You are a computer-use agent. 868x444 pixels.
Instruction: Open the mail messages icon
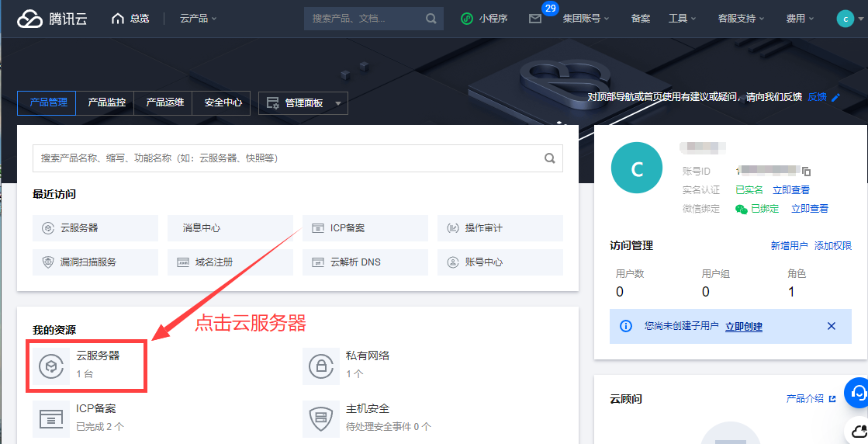(x=534, y=19)
